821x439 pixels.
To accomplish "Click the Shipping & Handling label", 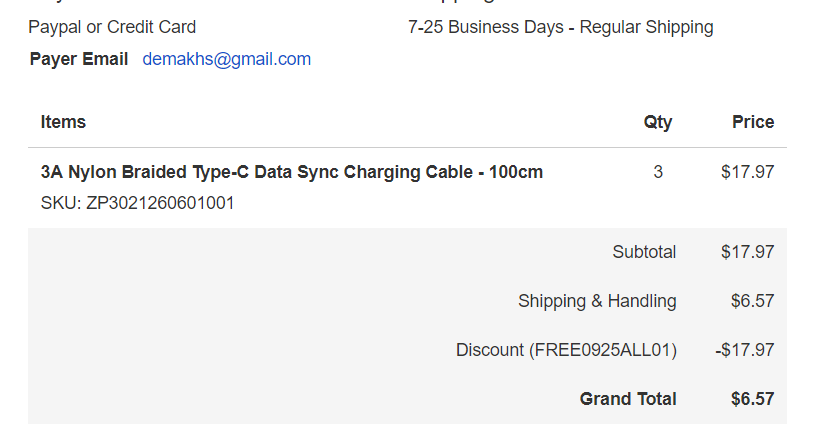I will click(597, 301).
